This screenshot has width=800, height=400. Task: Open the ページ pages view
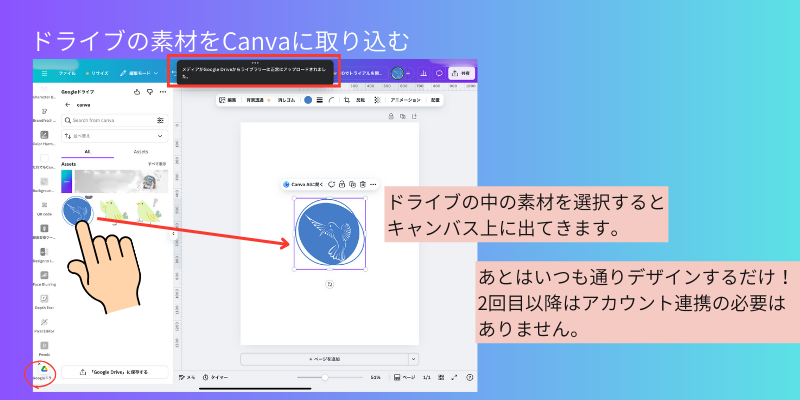[405, 378]
